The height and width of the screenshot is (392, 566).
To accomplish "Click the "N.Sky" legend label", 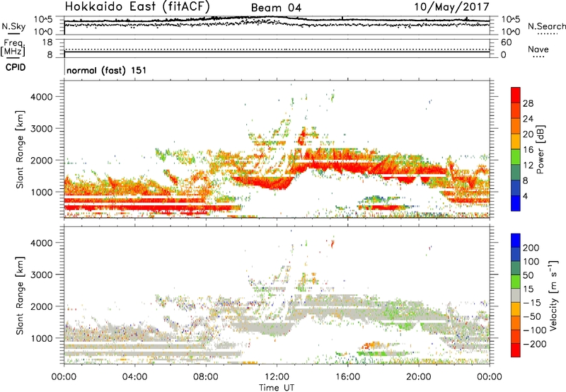I will [13, 26].
